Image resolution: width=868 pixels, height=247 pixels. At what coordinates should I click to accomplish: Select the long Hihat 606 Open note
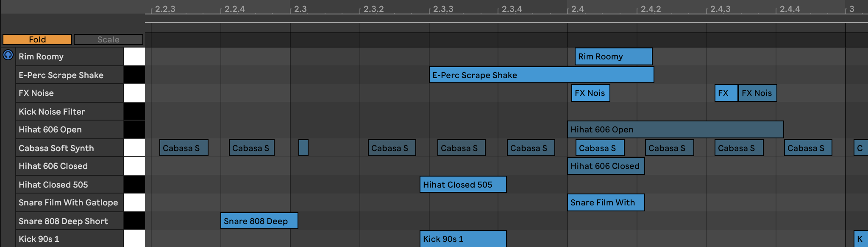(675, 129)
